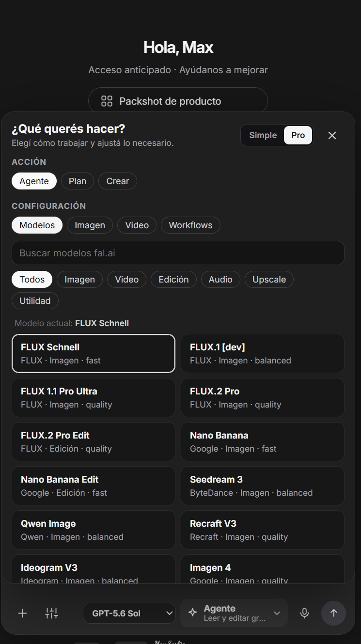Viewport: 361px width, 644px height.
Task: Open the Modelos configuration tab
Action: [37, 225]
